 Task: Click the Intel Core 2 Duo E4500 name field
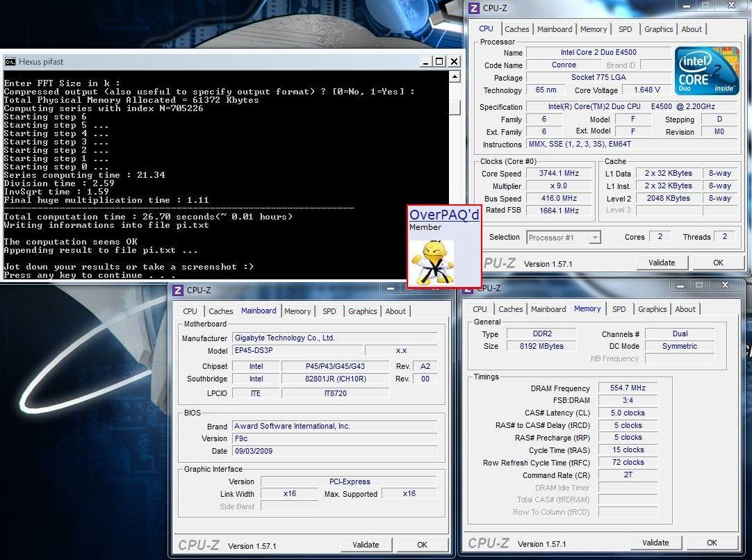tap(598, 52)
